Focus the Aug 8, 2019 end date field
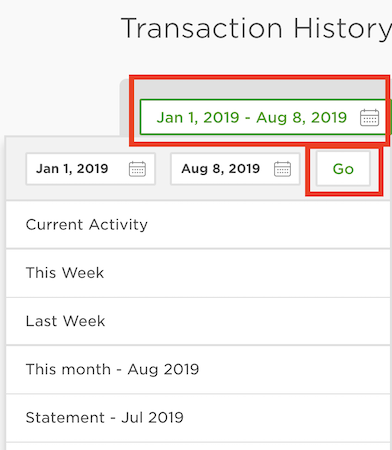392x450 pixels. click(235, 169)
